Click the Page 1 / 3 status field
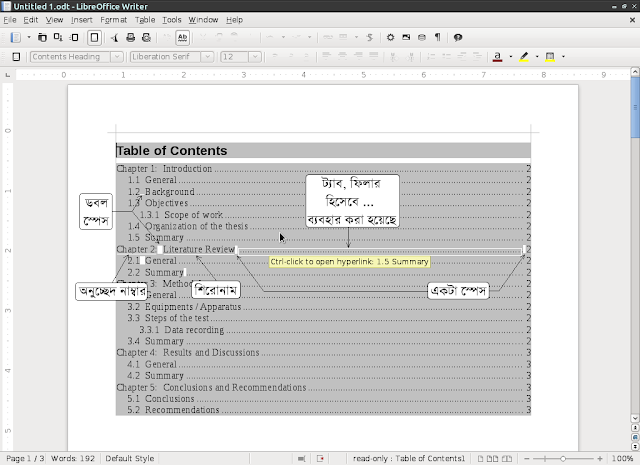Image resolution: width=640 pixels, height=465 pixels. (25, 458)
